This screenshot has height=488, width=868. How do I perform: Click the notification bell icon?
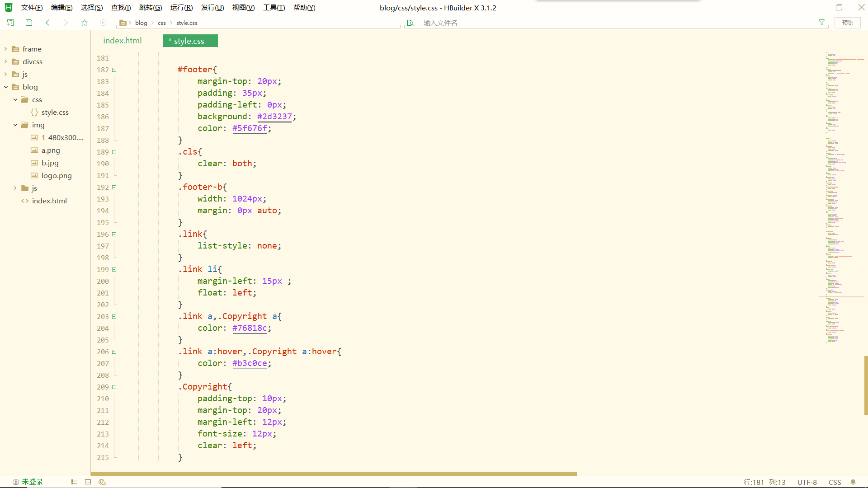click(x=853, y=482)
